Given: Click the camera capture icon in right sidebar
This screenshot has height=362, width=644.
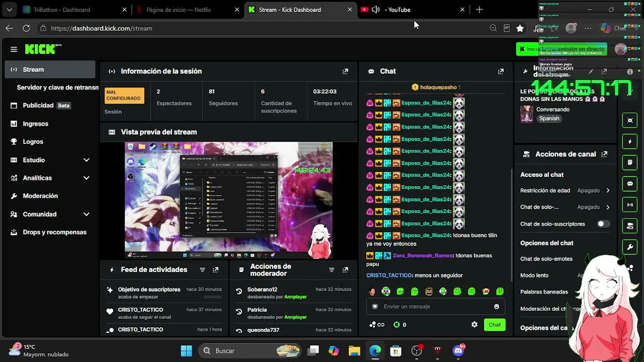Looking at the screenshot, I should point(630,121).
